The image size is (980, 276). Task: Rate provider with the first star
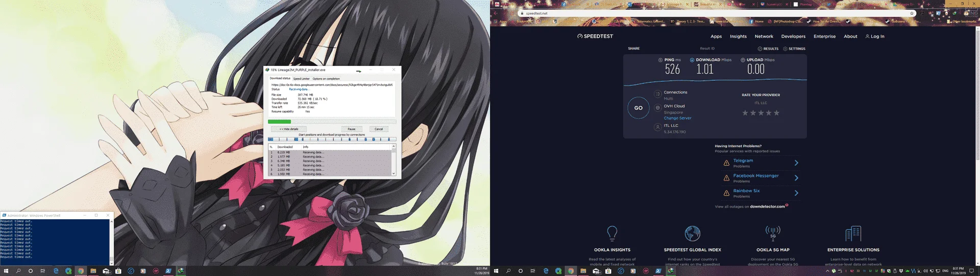pyautogui.click(x=745, y=113)
